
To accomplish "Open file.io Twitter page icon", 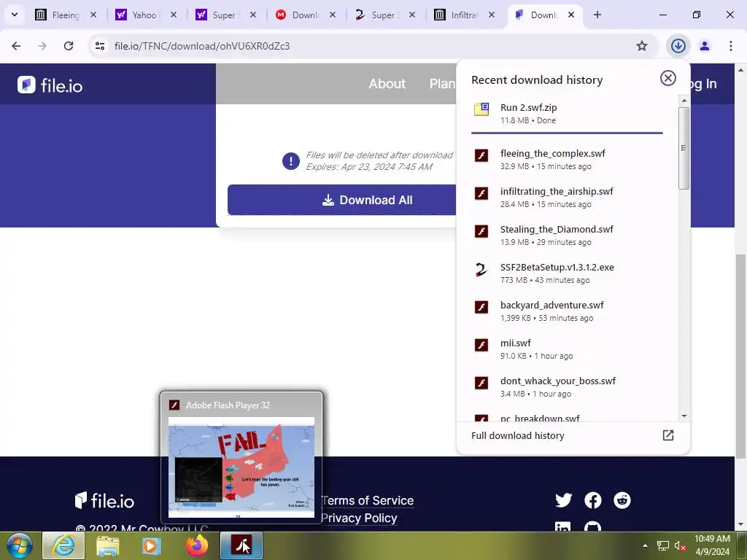I will [564, 500].
